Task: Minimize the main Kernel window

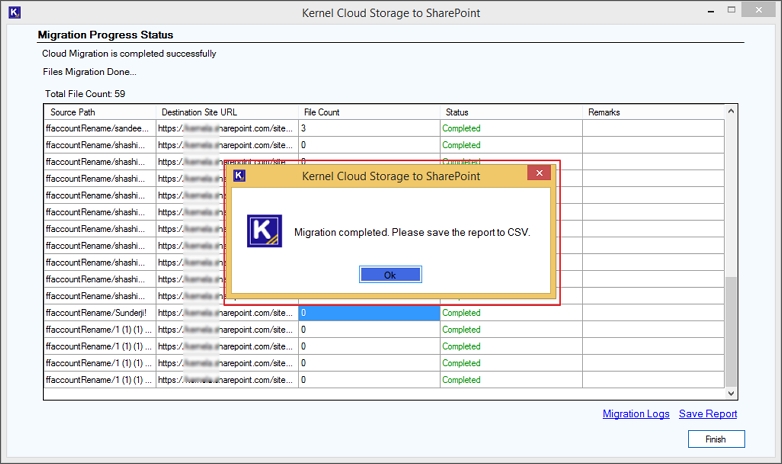Action: tap(711, 11)
